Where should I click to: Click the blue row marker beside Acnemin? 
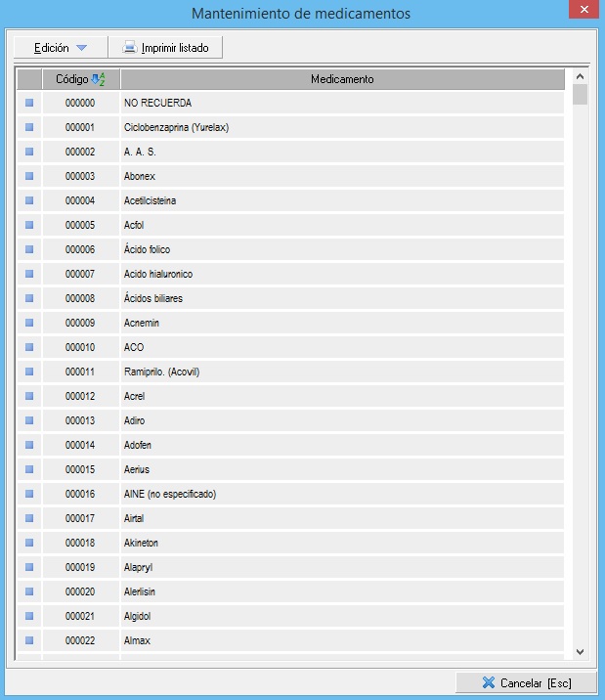click(29, 323)
